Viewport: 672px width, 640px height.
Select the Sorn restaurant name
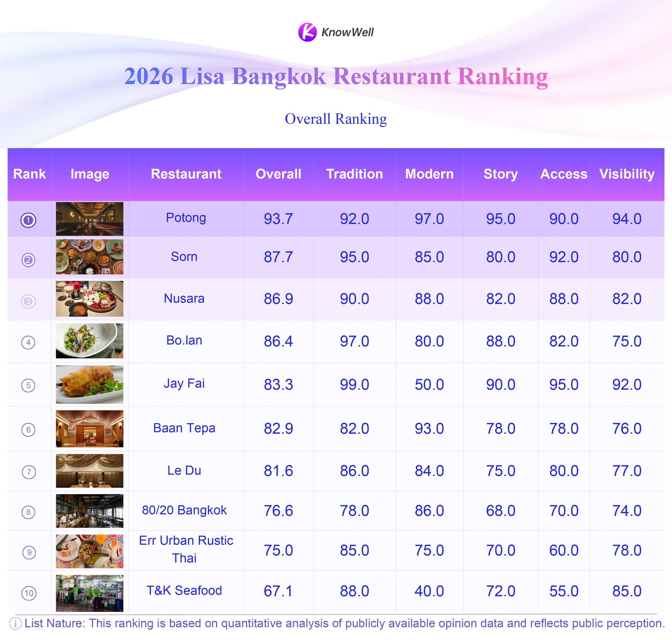coord(184,257)
